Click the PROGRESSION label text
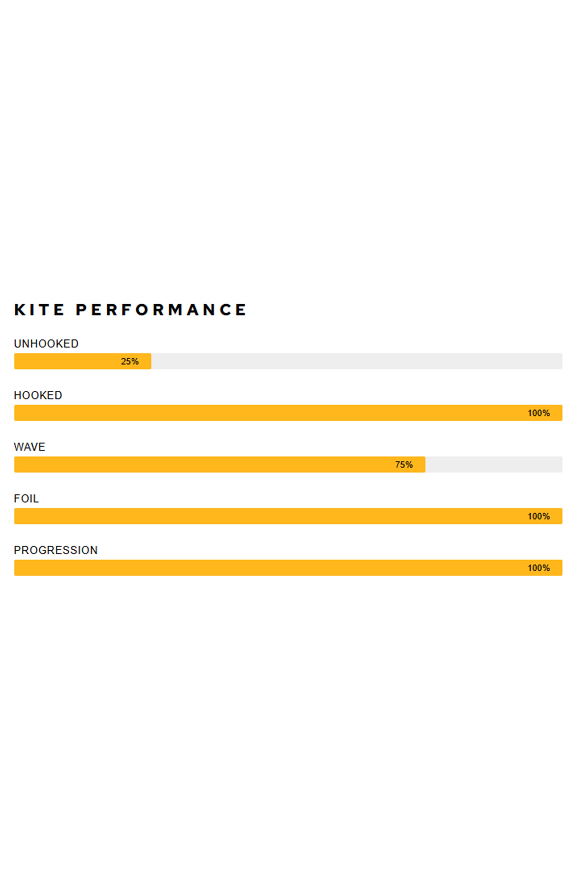This screenshot has width=588, height=882. pos(55,550)
